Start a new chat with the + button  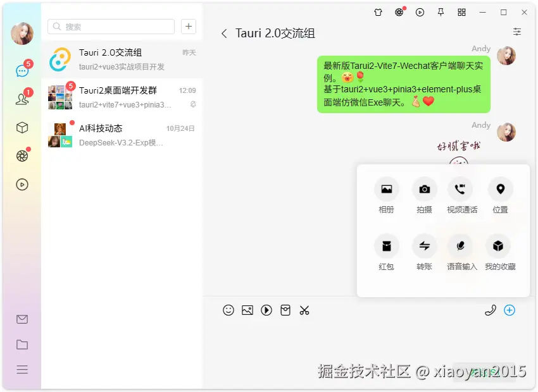pos(188,27)
